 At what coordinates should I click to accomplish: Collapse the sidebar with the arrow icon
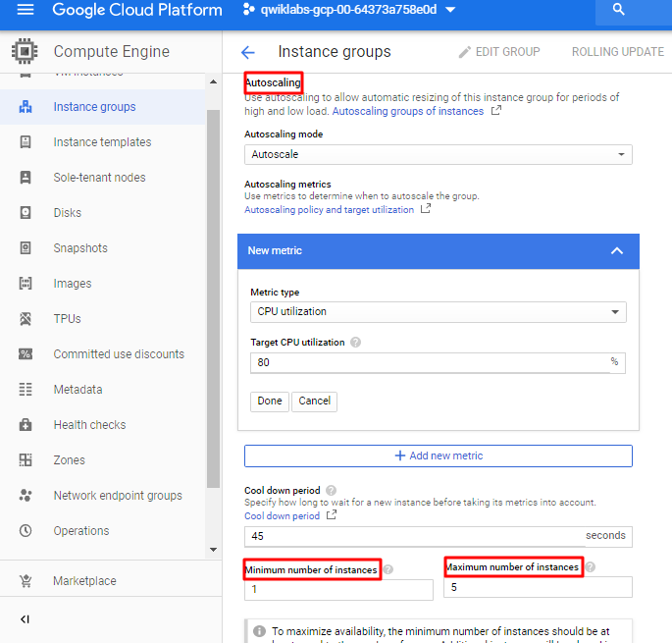[25, 619]
